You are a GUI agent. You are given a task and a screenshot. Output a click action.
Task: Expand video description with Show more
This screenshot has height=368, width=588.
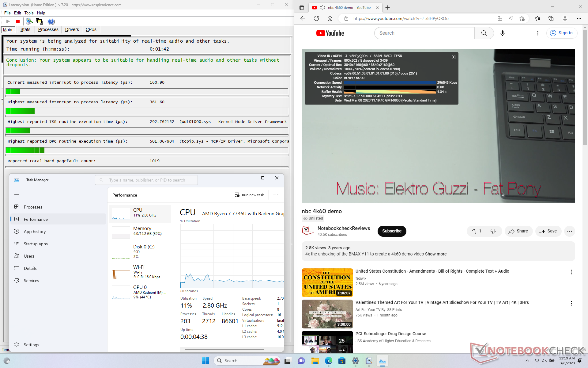(x=435, y=254)
